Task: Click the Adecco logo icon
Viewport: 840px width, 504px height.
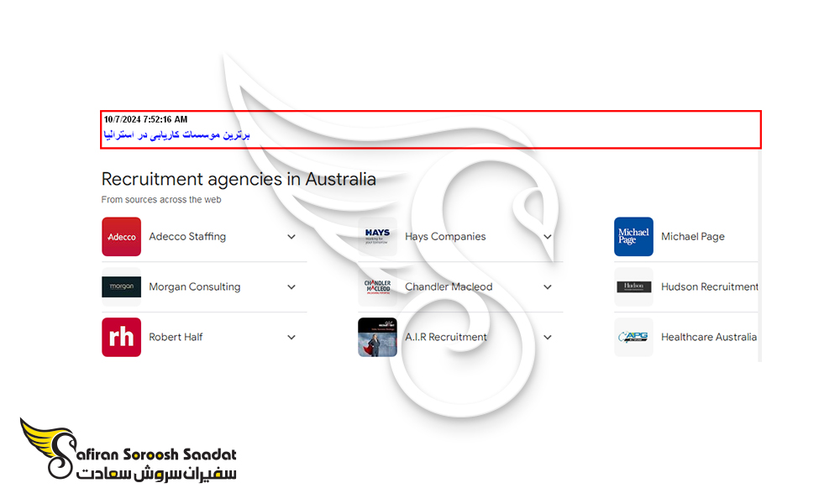Action: coord(122,237)
